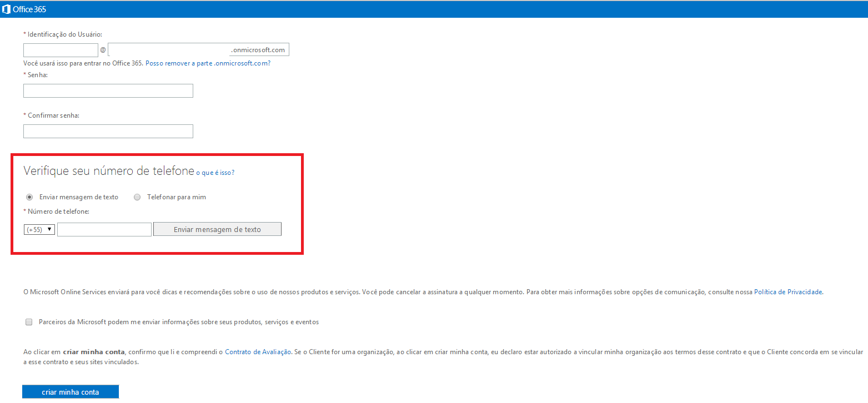The height and width of the screenshot is (403, 868).
Task: Open the Contrato de Avaliação link
Action: pyautogui.click(x=258, y=352)
